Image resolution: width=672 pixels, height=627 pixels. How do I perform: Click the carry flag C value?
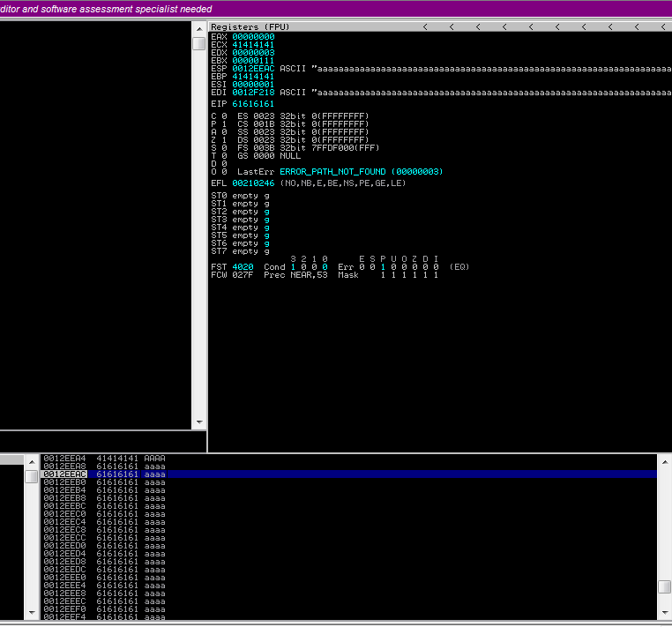[224, 116]
